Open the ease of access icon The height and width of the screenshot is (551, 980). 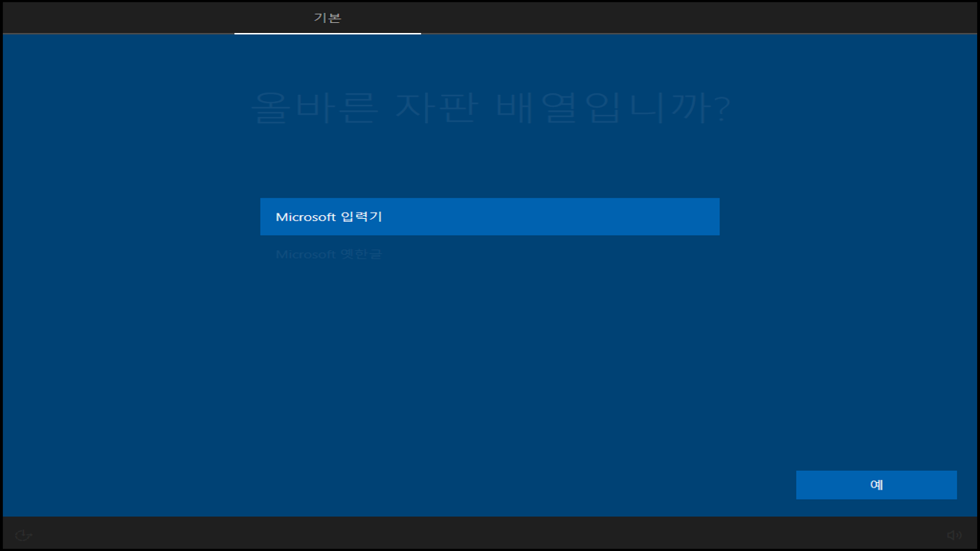tap(24, 535)
